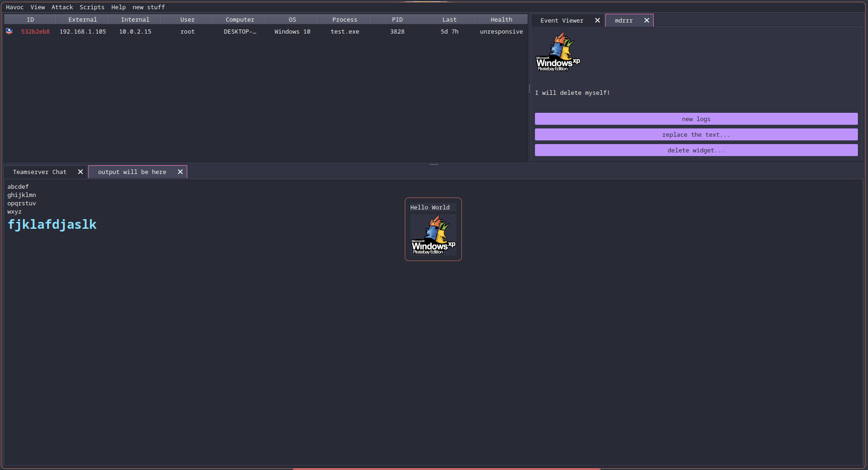The height and width of the screenshot is (470, 868).
Task: Close the Event Viewer tab
Action: pyautogui.click(x=597, y=20)
